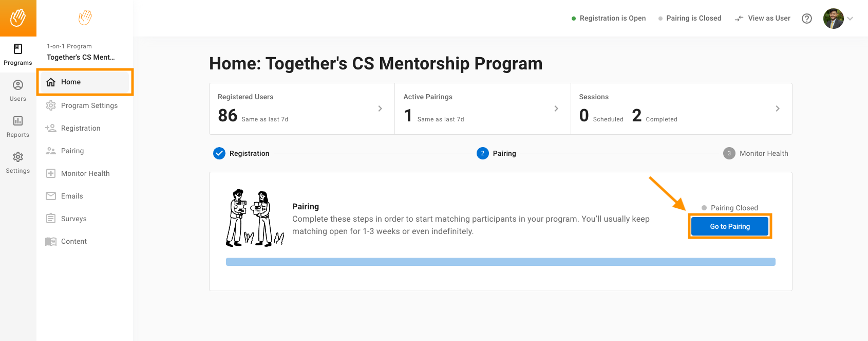
Task: Open Monitor Health in the sidebar menu
Action: coord(85,173)
